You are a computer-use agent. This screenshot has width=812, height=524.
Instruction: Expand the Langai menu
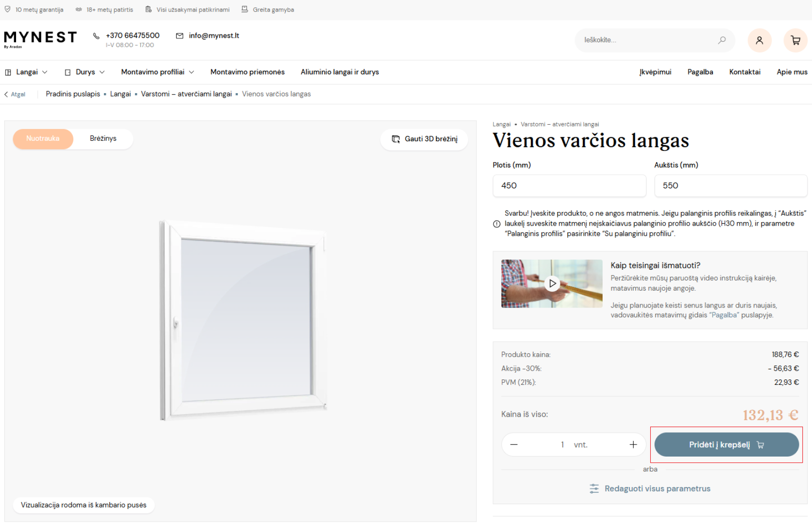26,72
